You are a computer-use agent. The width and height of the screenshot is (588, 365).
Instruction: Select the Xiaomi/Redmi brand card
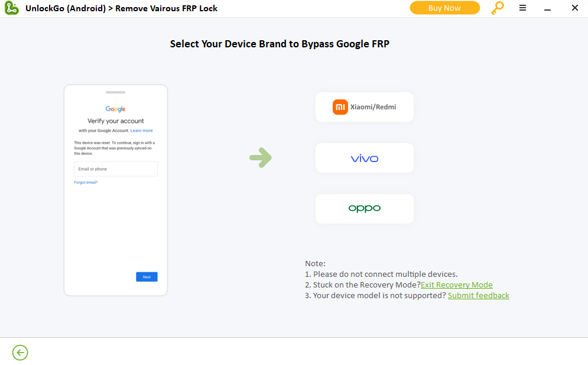click(x=365, y=107)
